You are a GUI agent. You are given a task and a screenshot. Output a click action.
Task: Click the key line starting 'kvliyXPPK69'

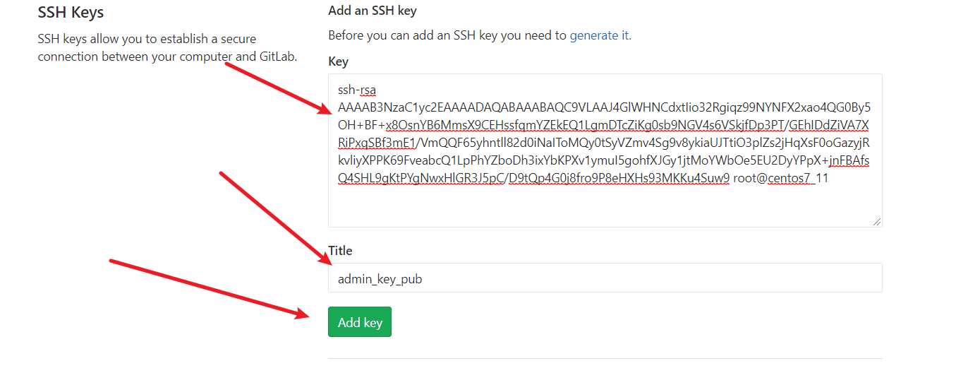click(x=604, y=143)
